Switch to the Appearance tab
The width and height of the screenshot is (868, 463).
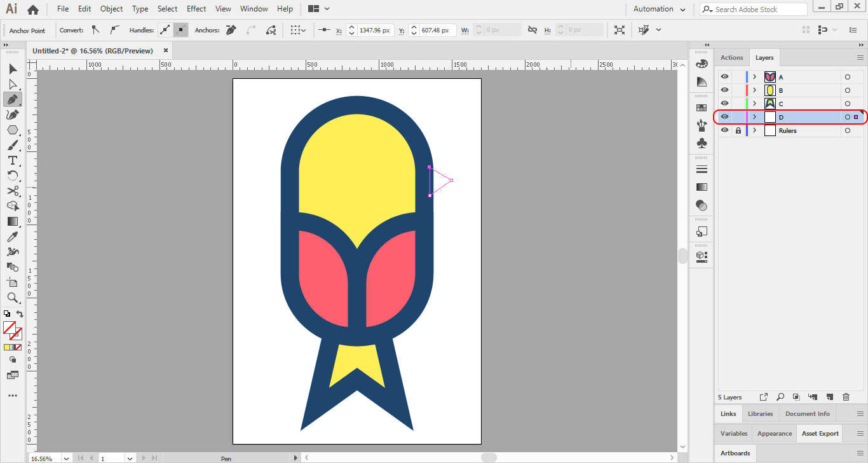click(x=775, y=433)
